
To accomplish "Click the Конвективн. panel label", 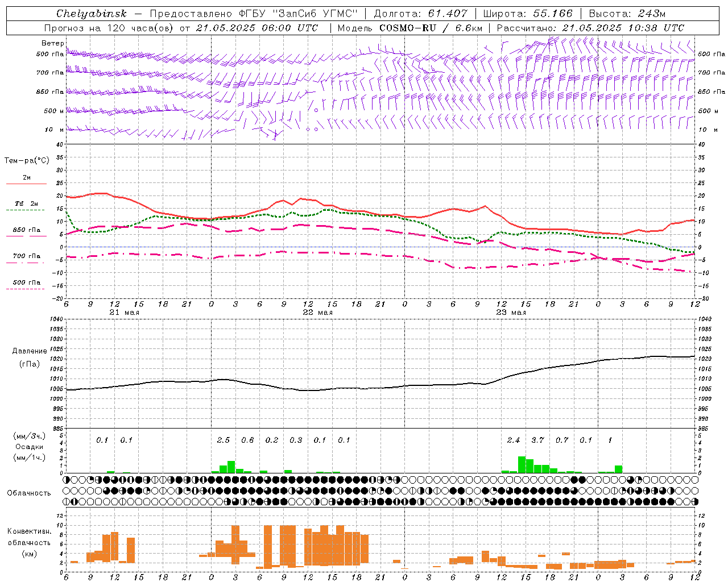I will [x=30, y=531].
